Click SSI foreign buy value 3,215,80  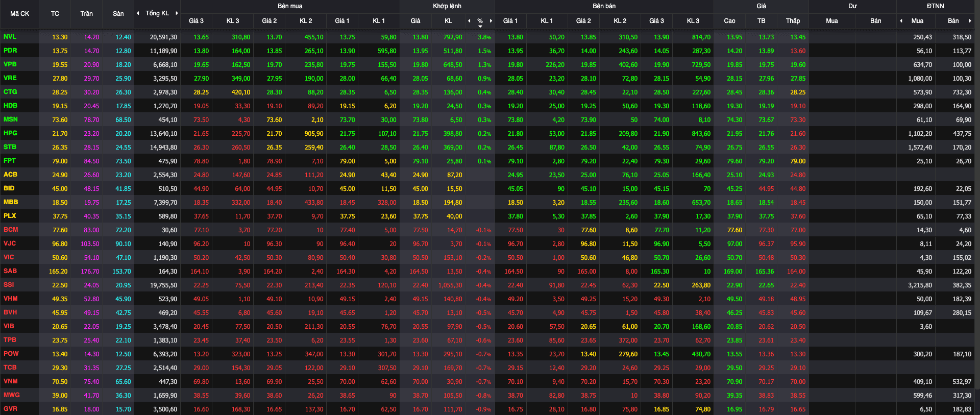[920, 285]
